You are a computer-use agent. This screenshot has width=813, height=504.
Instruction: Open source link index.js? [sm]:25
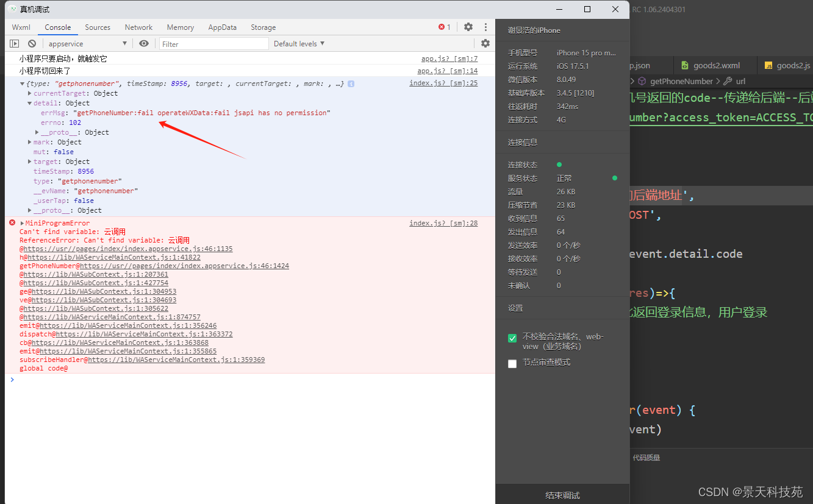(443, 83)
